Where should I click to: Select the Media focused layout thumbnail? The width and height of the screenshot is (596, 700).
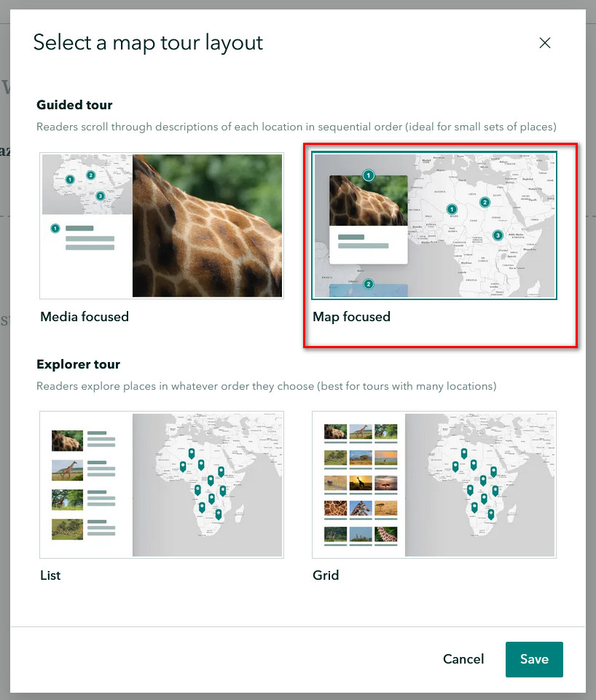162,226
